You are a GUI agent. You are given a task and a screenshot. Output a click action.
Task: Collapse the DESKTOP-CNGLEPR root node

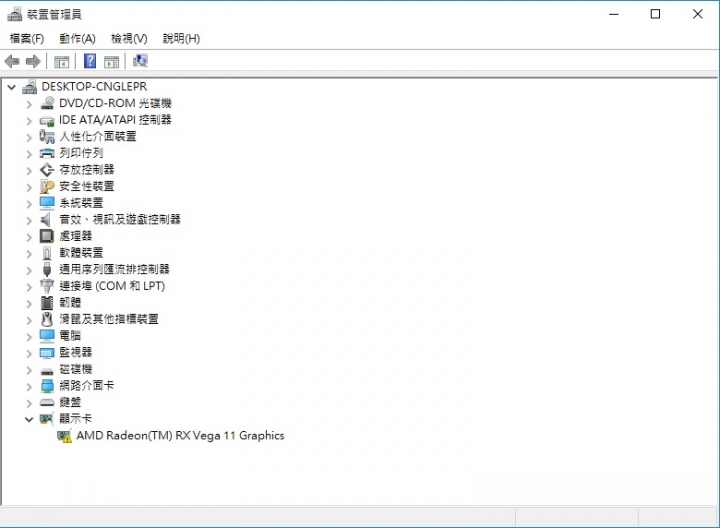(12, 87)
